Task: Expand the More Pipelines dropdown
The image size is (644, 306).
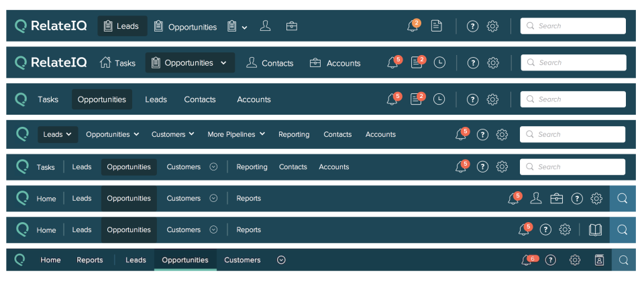Action: tap(236, 134)
